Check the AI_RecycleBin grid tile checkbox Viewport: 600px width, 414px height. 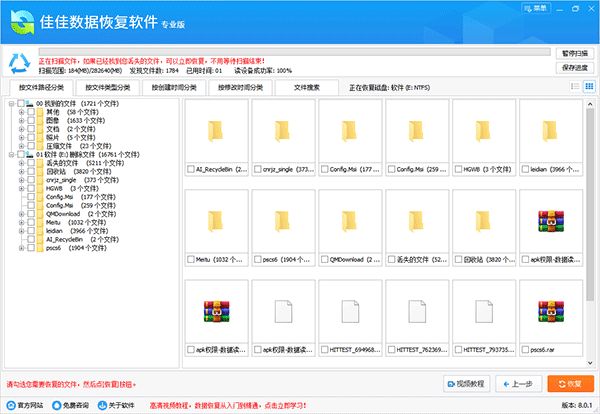tap(191, 169)
